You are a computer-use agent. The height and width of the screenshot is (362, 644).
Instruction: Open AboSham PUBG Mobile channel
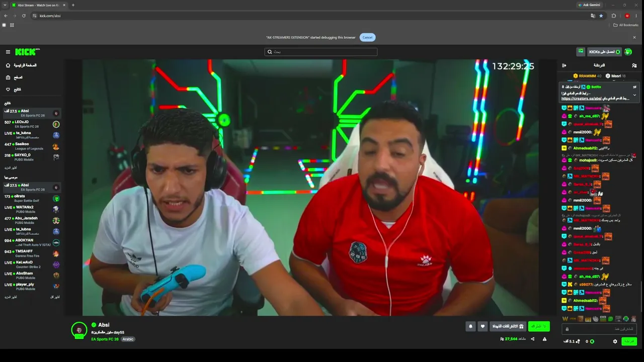(x=32, y=276)
